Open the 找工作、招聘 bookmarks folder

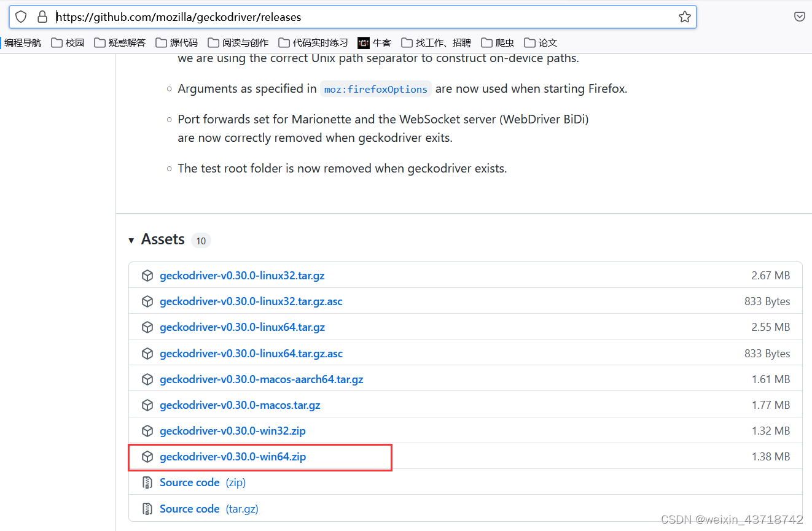(x=436, y=42)
